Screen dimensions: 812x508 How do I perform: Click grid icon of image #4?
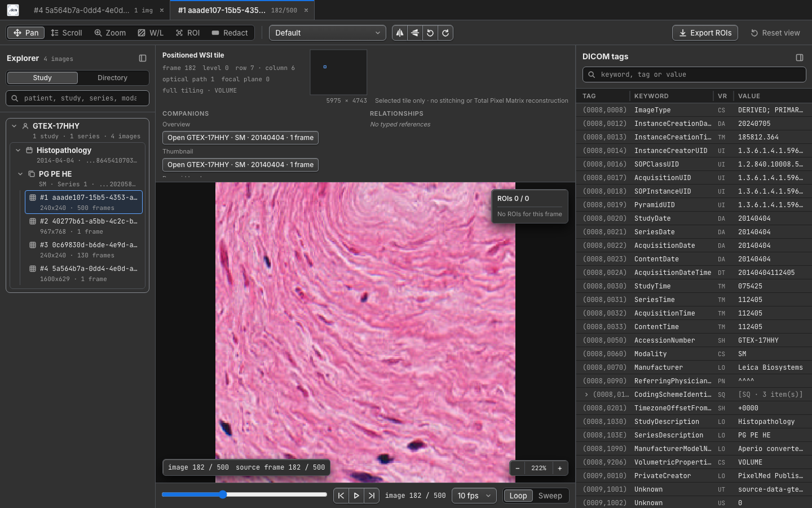33,269
